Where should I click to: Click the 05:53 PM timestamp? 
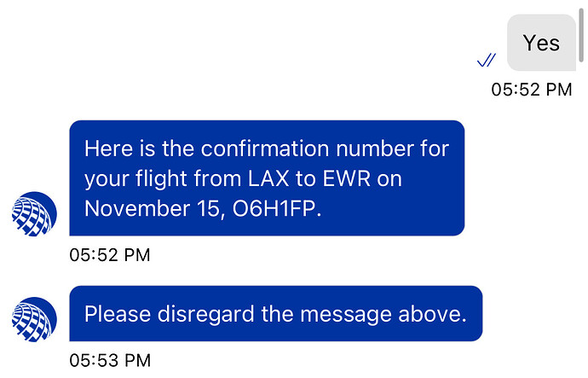tap(110, 361)
